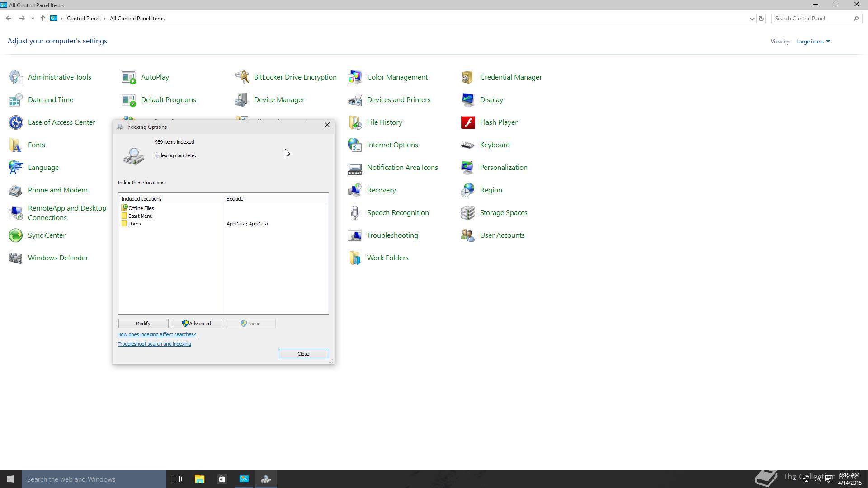
Task: Open Fonts icon
Action: (x=16, y=145)
